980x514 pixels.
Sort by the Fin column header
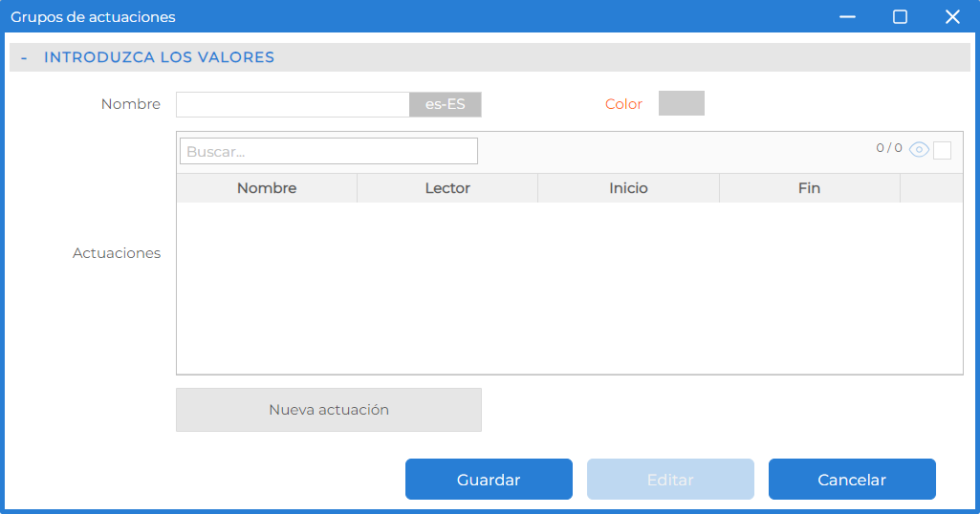tap(810, 188)
